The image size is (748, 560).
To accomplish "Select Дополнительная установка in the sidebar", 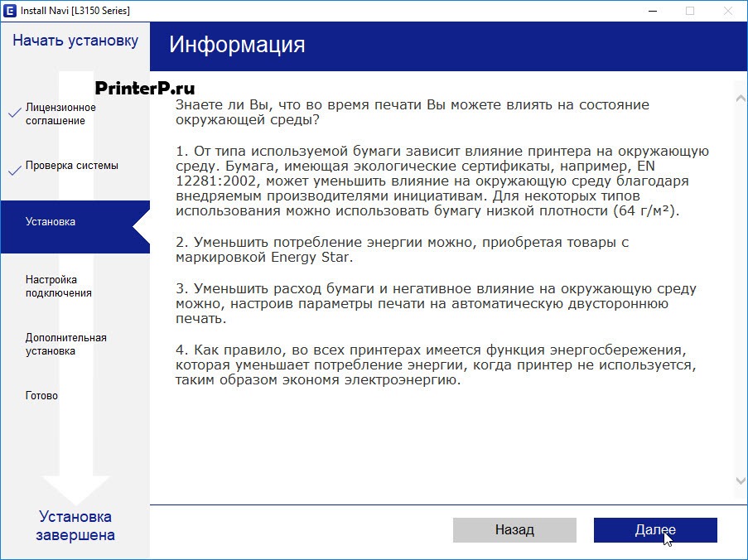I will click(x=66, y=344).
